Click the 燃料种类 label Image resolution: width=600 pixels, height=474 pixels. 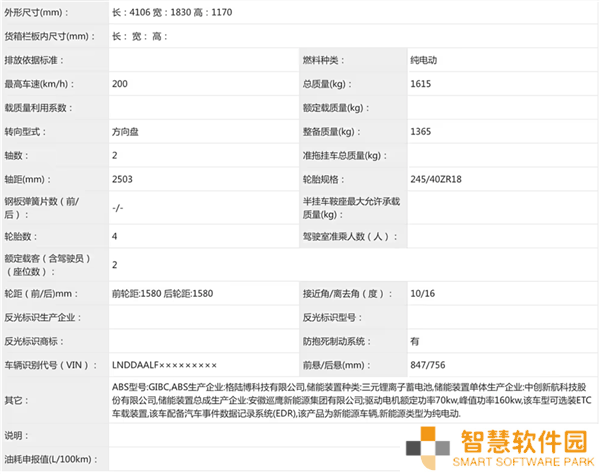(x=323, y=60)
